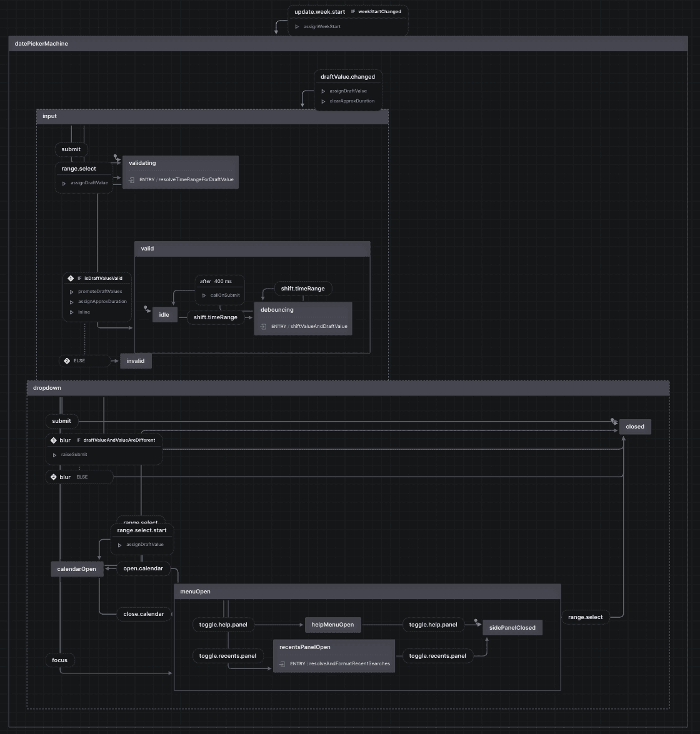Viewport: 700px width, 734px height.
Task: Click the closed state node
Action: click(635, 427)
